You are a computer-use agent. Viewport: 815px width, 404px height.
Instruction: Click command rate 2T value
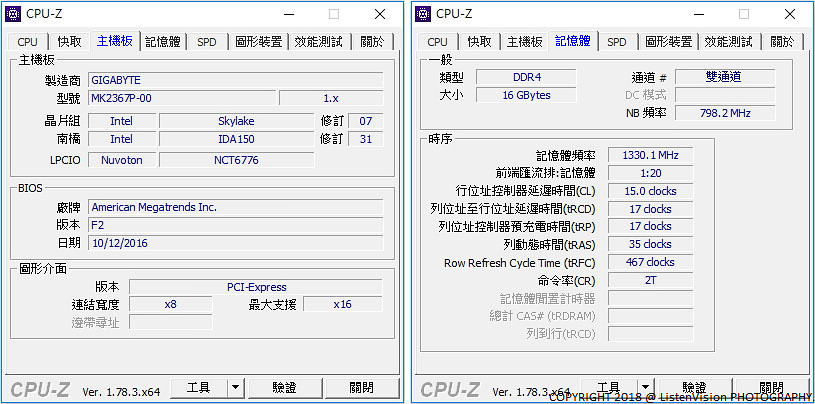click(x=650, y=280)
